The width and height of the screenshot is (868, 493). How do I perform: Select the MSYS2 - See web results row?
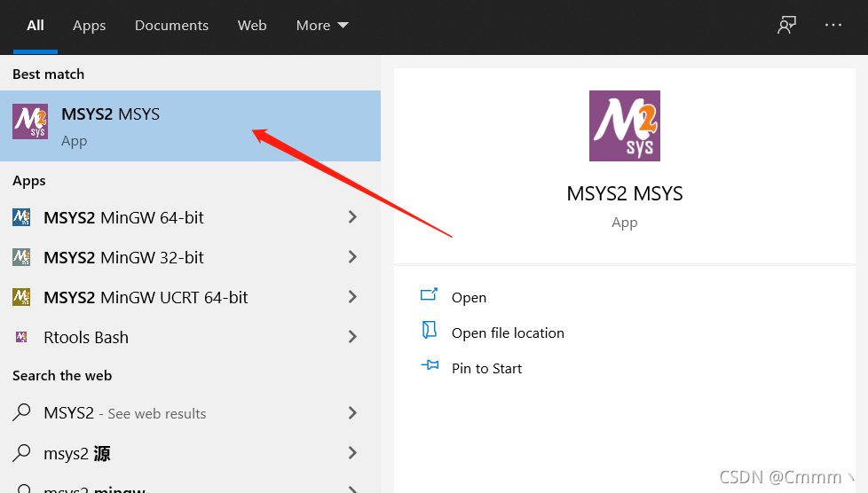(x=191, y=413)
